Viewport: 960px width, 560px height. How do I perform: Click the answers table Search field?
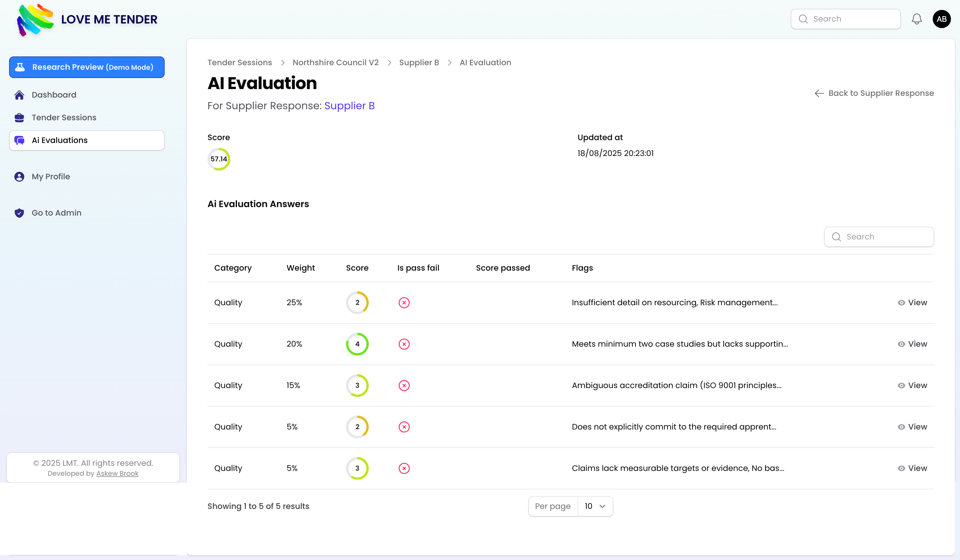(884, 237)
